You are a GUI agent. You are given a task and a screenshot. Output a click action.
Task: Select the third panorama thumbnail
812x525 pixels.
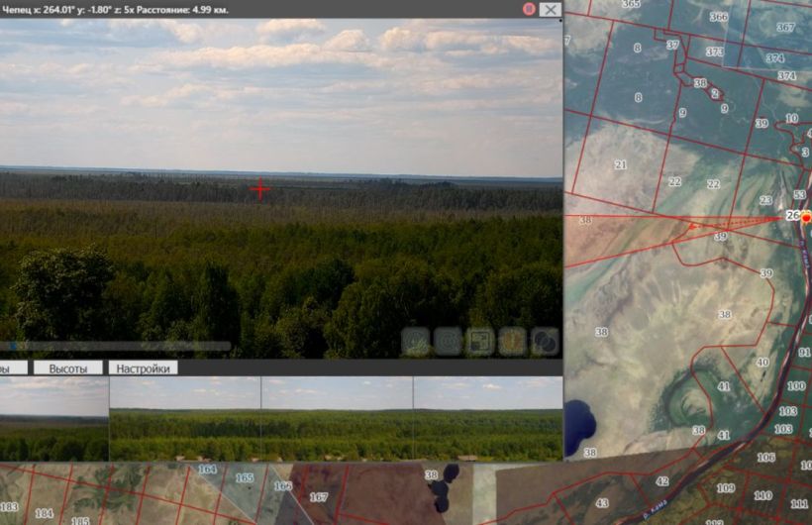[x=337, y=419]
